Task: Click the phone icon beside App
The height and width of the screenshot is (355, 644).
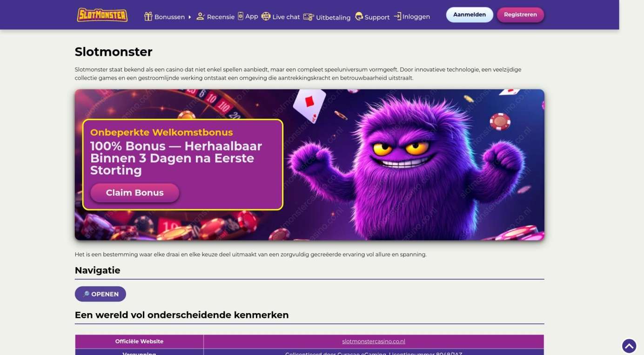Action: click(x=241, y=16)
